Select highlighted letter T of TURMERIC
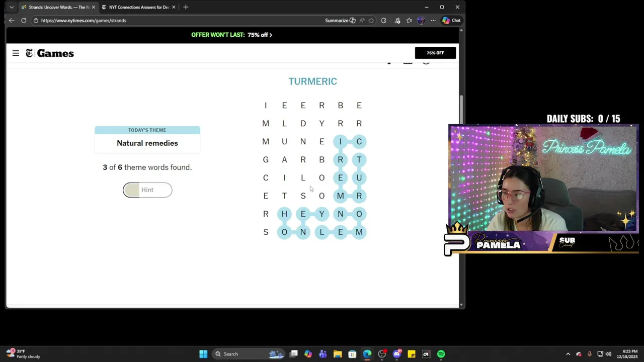The width and height of the screenshot is (644, 362). pos(359,159)
